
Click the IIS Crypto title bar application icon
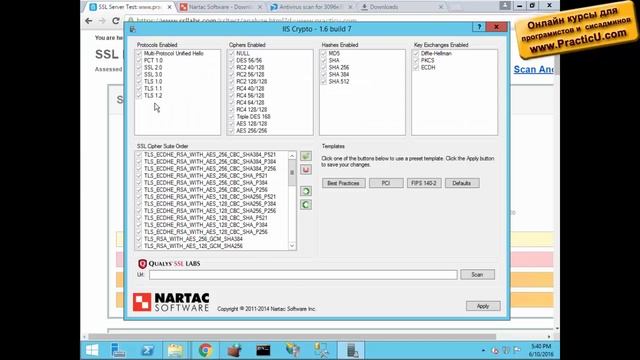(133, 29)
